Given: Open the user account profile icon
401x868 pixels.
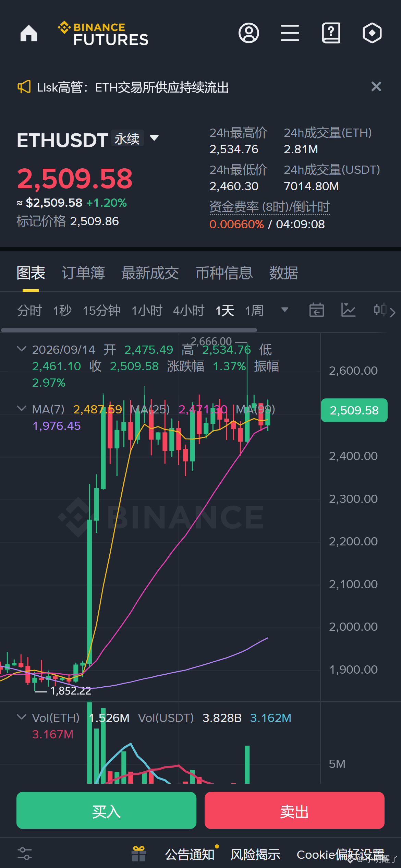Looking at the screenshot, I should [x=249, y=33].
